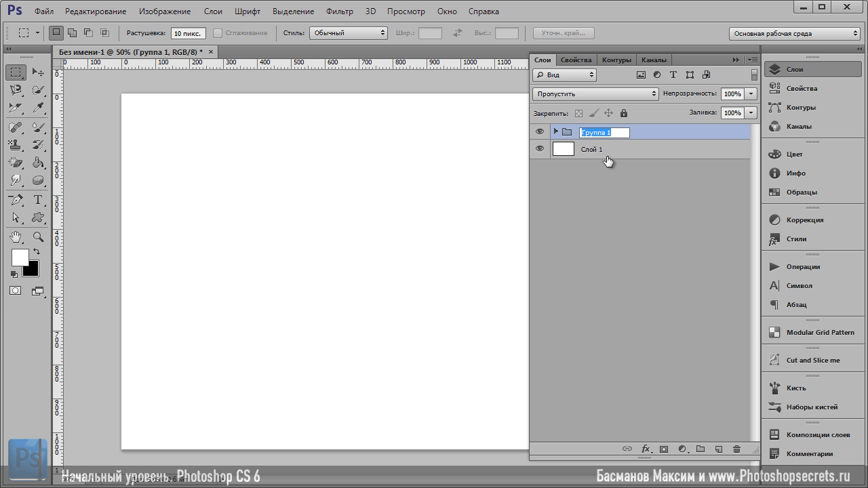This screenshot has height=488, width=868.
Task: Enable the Сглаживание checkbox
Action: click(218, 33)
